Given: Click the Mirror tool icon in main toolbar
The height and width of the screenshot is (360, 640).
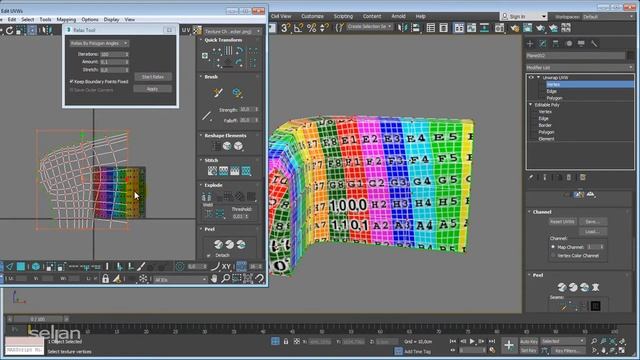Looking at the screenshot, I should click(x=403, y=28).
